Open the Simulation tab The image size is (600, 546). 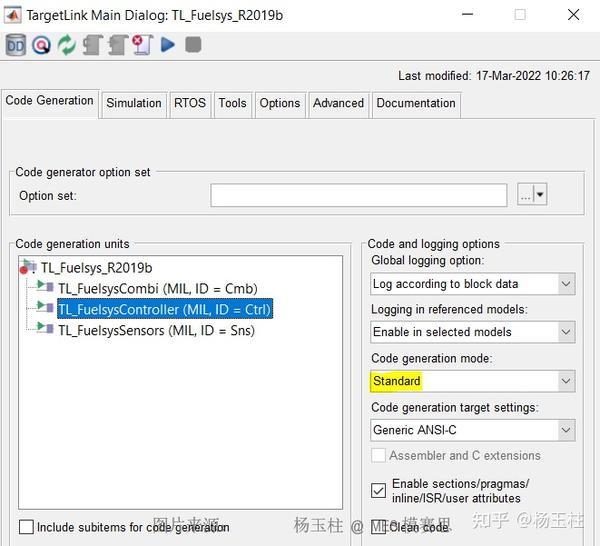point(134,104)
